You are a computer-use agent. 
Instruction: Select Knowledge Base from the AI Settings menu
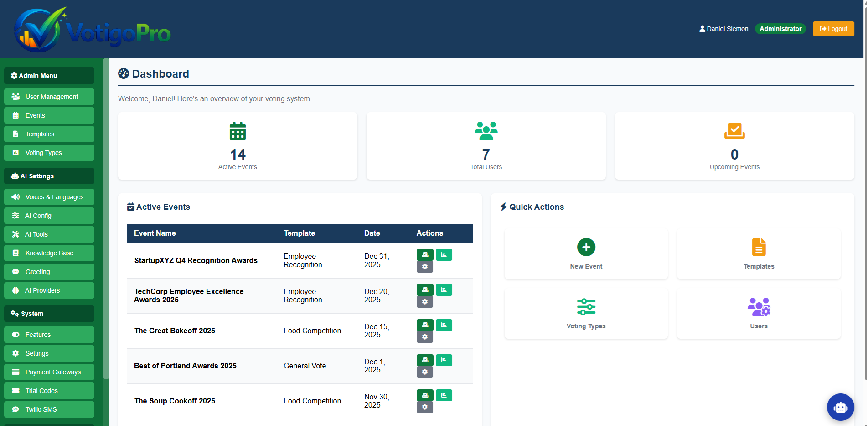[x=49, y=253]
